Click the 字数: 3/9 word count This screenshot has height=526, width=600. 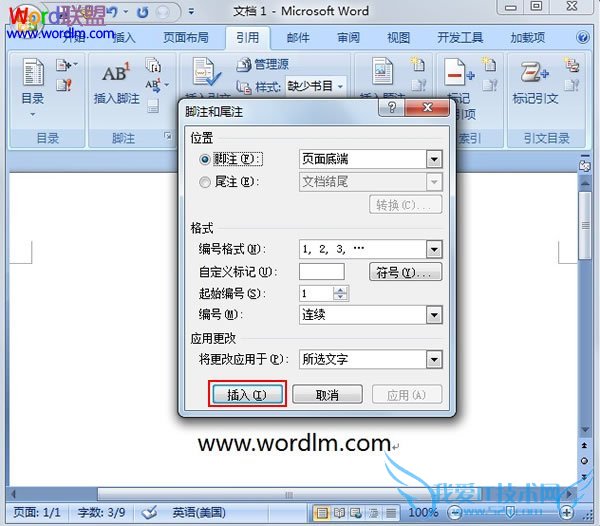(x=101, y=513)
